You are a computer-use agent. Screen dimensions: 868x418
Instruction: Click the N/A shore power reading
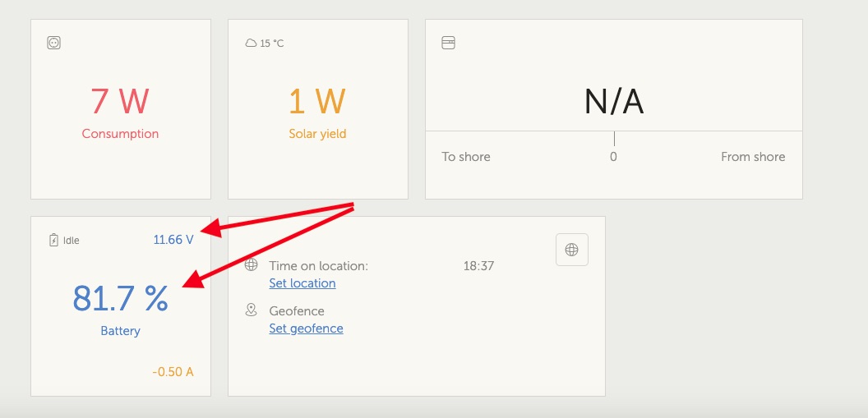614,102
